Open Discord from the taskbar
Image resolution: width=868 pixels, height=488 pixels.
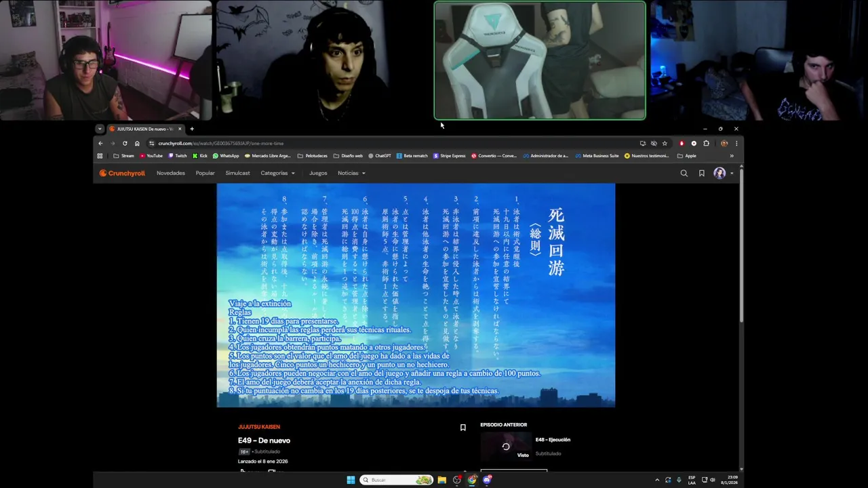tap(487, 480)
